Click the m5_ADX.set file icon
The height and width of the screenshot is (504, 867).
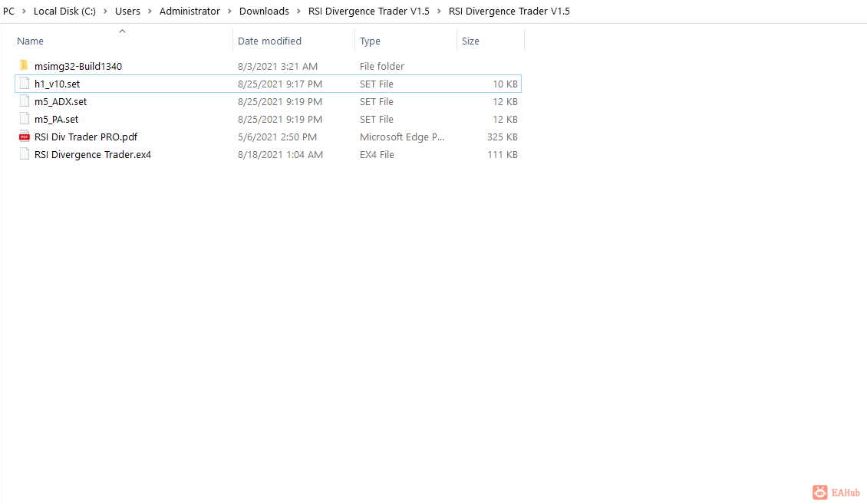point(24,101)
